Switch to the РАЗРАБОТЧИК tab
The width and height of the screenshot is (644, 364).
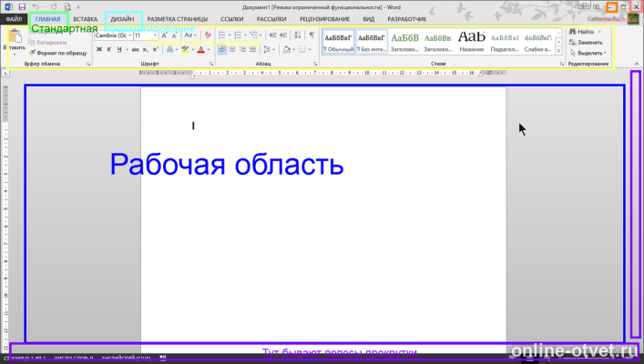click(x=406, y=19)
